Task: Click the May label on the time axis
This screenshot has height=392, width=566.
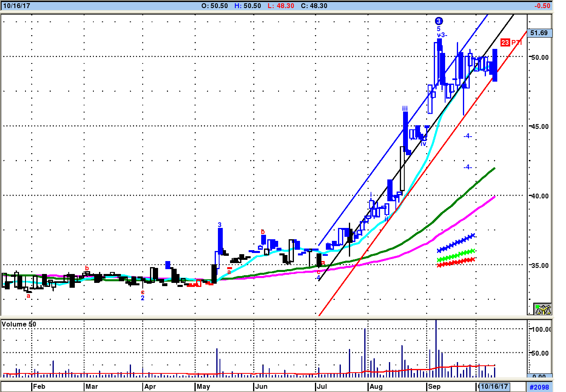Action: point(203,387)
